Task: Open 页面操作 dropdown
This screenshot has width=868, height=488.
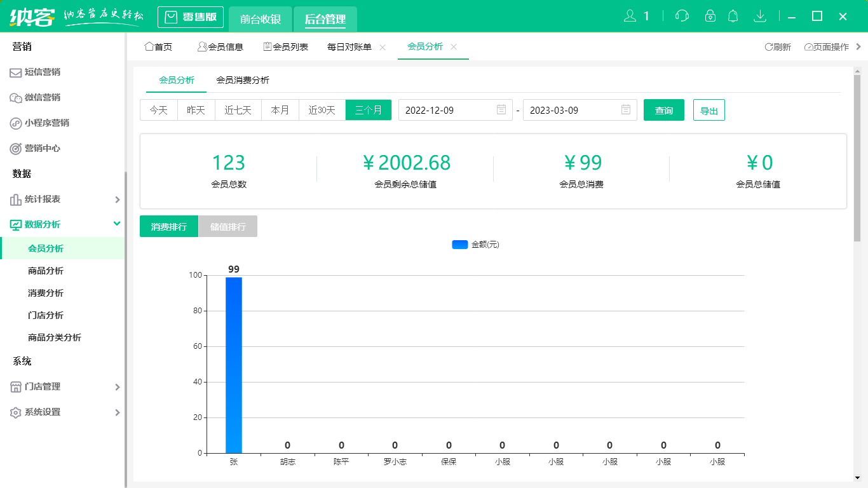Action: 827,47
